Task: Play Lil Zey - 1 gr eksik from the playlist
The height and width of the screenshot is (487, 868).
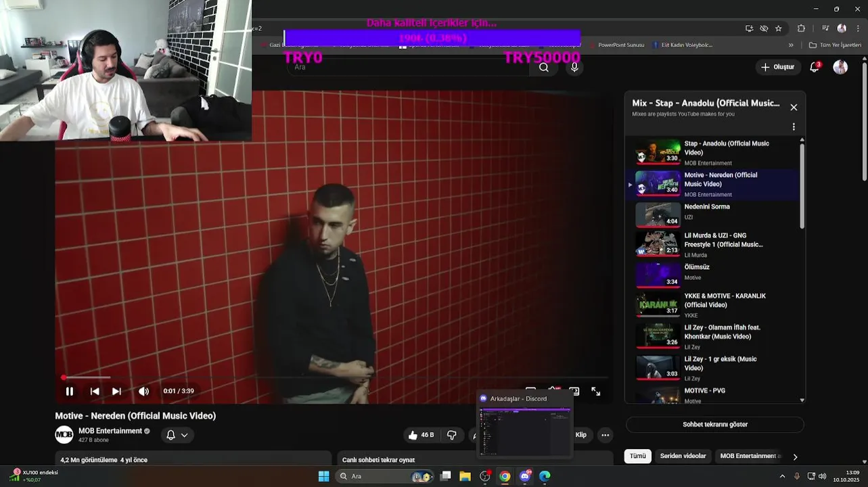Action: [713, 368]
